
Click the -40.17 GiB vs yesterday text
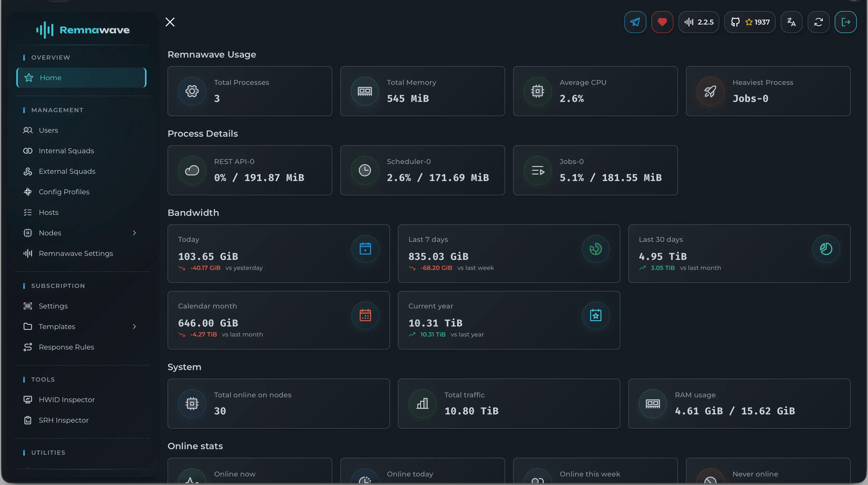point(220,268)
